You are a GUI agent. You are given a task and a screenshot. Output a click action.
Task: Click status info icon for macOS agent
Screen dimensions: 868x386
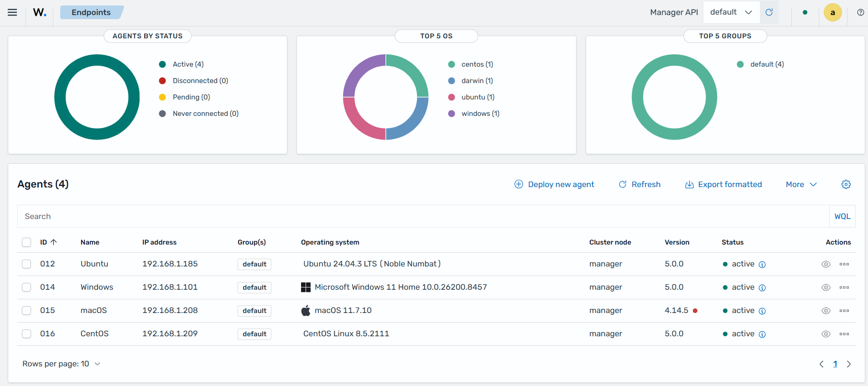pyautogui.click(x=762, y=311)
